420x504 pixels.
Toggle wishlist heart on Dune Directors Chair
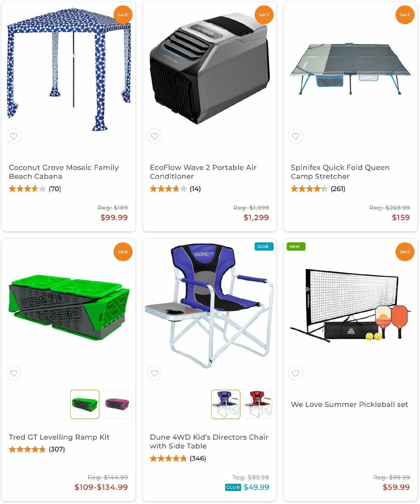[x=155, y=373]
